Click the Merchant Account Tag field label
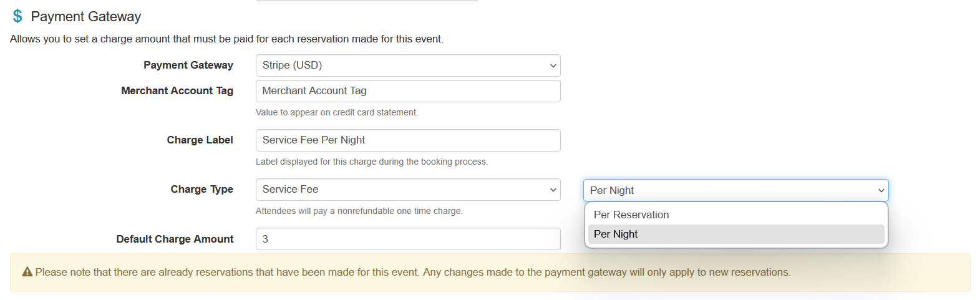Screen dimensions: 980x300 click(177, 91)
